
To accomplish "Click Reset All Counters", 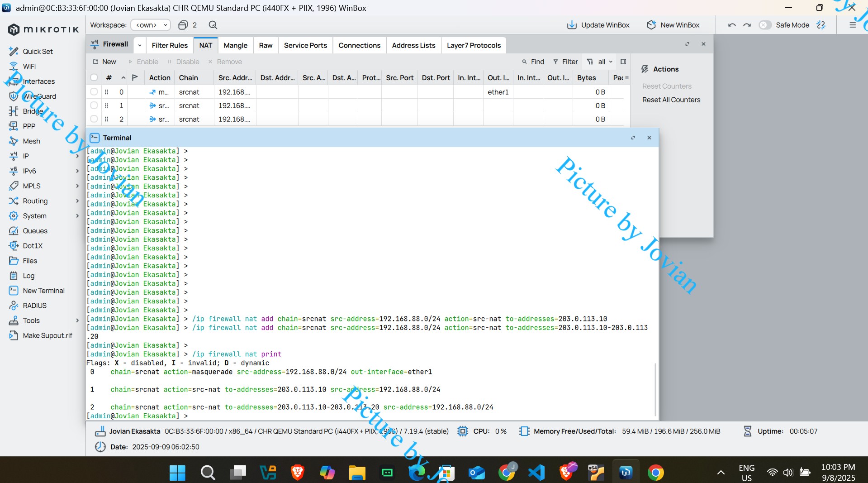I will (x=671, y=100).
